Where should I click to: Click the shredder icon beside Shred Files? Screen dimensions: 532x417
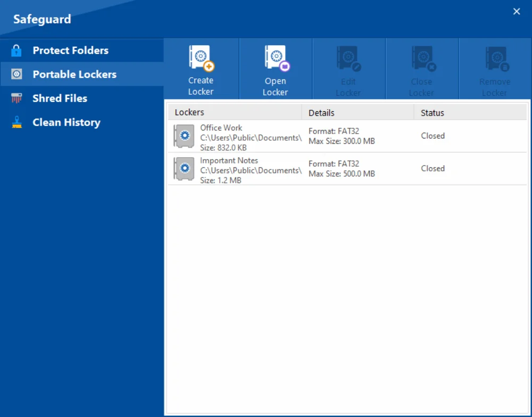16,99
